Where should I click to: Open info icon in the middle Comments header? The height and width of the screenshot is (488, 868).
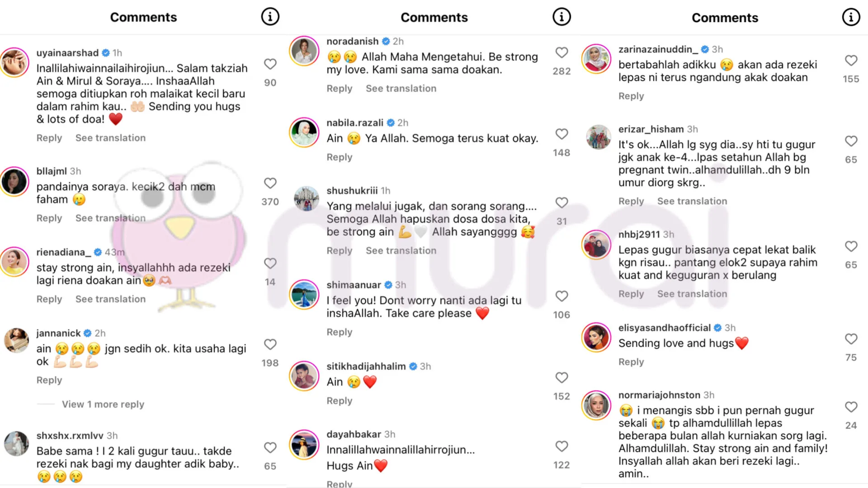click(561, 17)
